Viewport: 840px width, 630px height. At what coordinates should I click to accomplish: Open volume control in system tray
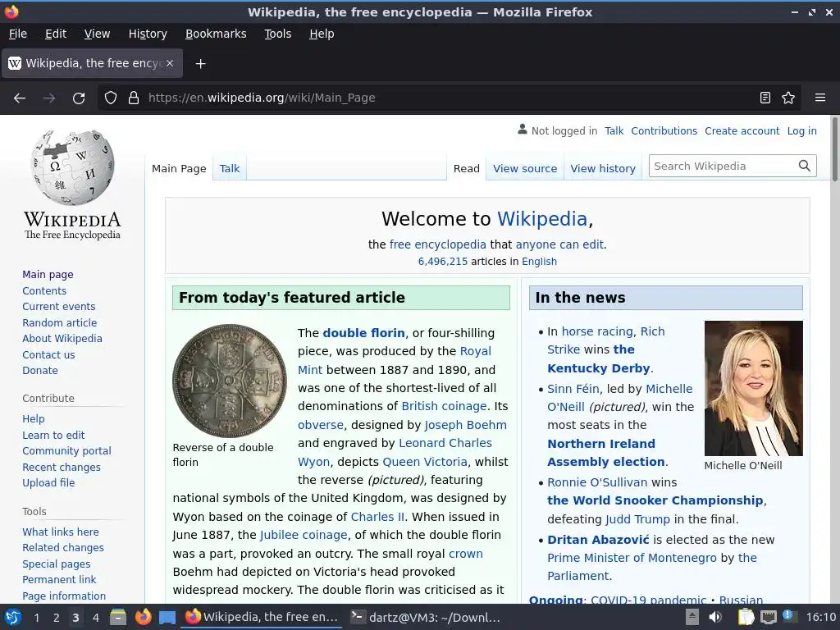[x=715, y=617]
